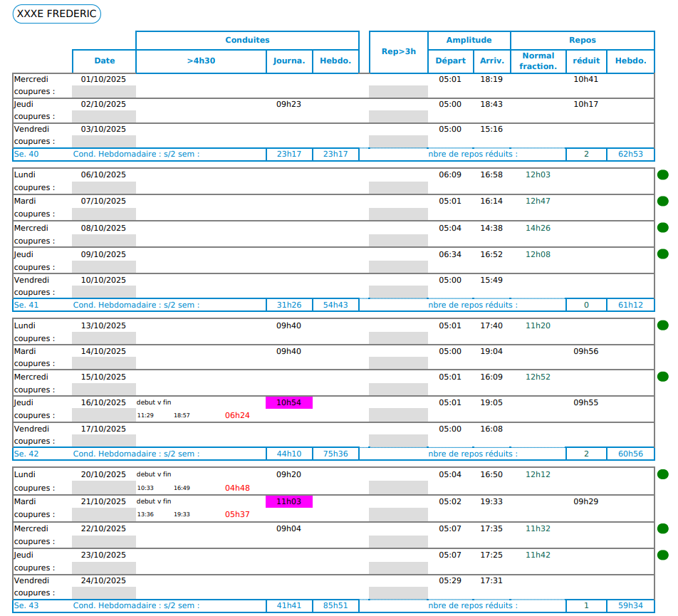
Task: Click the weekly rest total 62h53
Action: pos(630,155)
